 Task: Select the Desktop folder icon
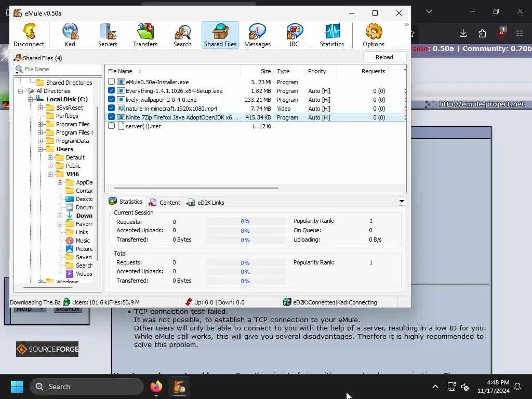(70, 199)
